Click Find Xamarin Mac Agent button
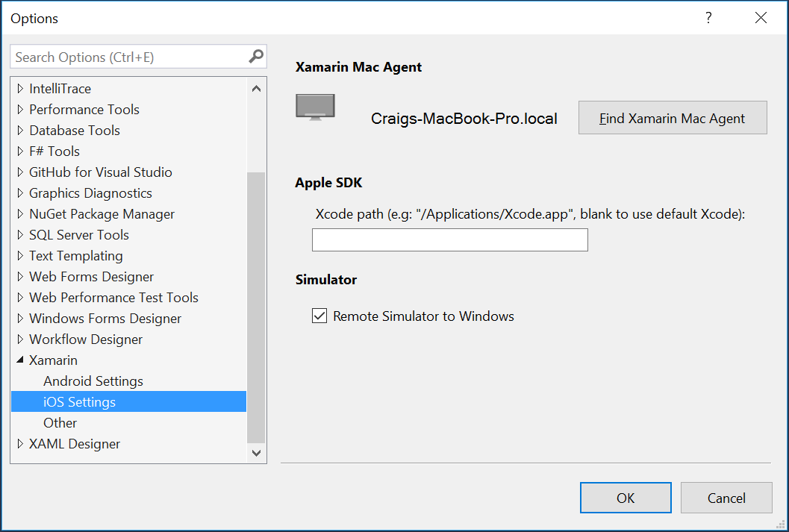The height and width of the screenshot is (532, 789). (673, 118)
